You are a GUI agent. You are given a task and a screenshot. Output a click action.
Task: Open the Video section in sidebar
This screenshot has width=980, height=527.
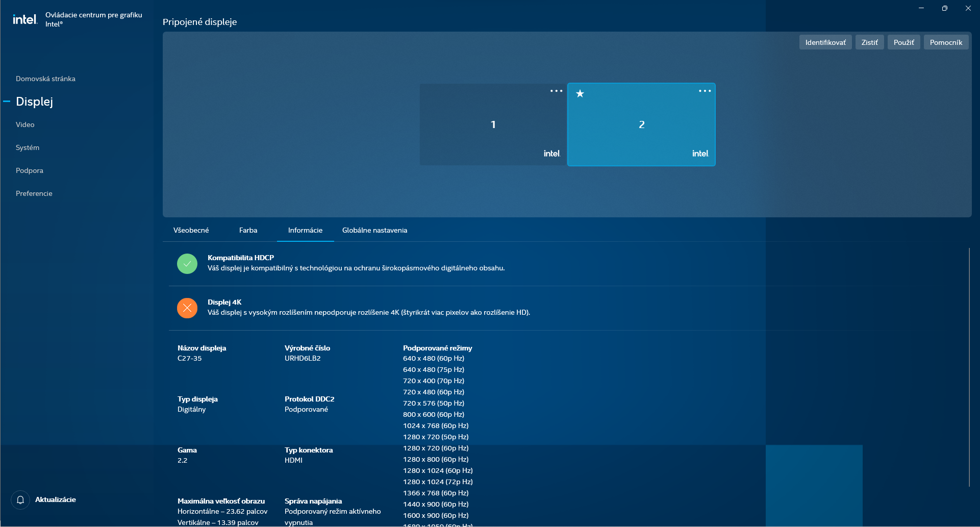click(x=25, y=124)
